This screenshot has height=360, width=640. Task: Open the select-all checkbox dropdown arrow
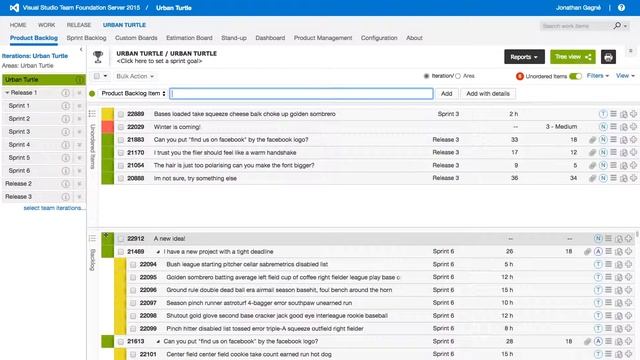[105, 76]
